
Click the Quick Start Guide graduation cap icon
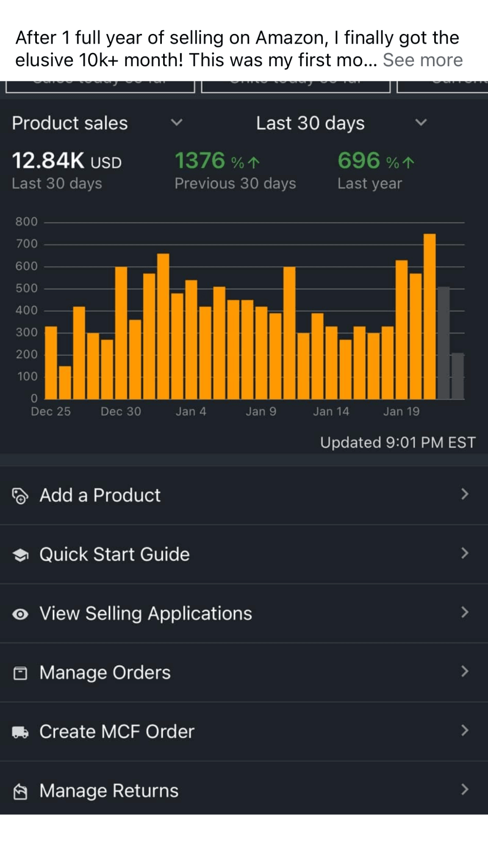point(20,554)
